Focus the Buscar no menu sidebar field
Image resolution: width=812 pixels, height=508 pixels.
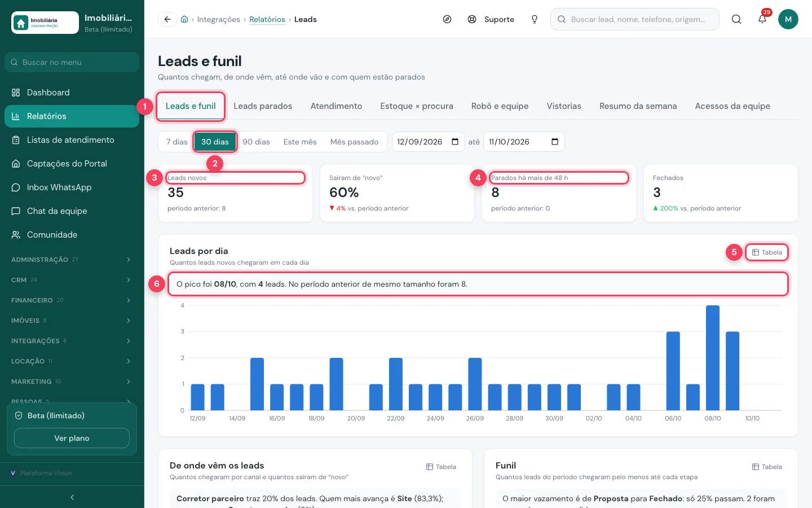(x=72, y=62)
